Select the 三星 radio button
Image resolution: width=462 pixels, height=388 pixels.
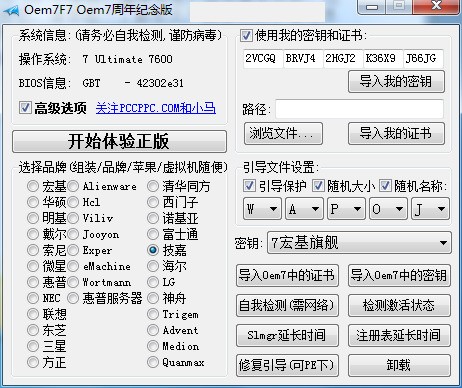pyautogui.click(x=33, y=346)
